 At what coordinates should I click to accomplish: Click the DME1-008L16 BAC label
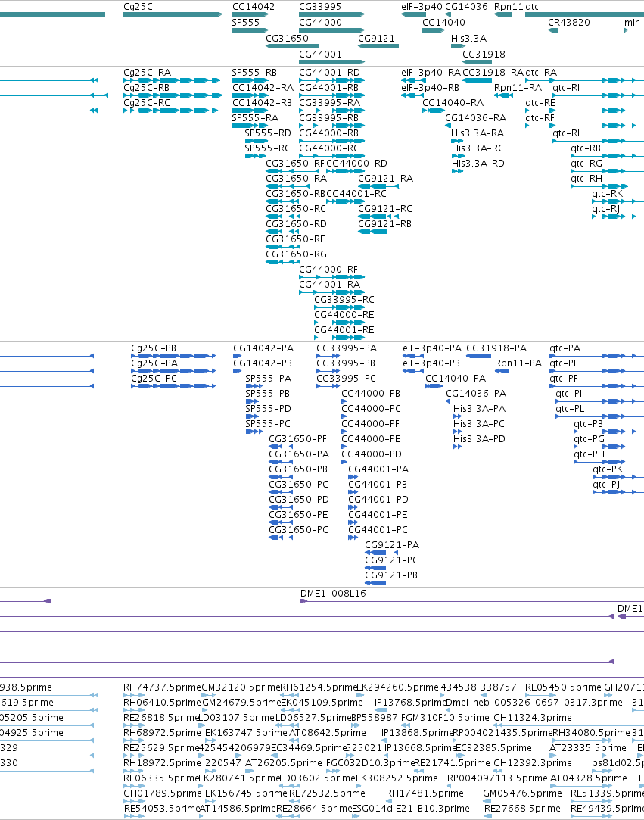click(333, 593)
